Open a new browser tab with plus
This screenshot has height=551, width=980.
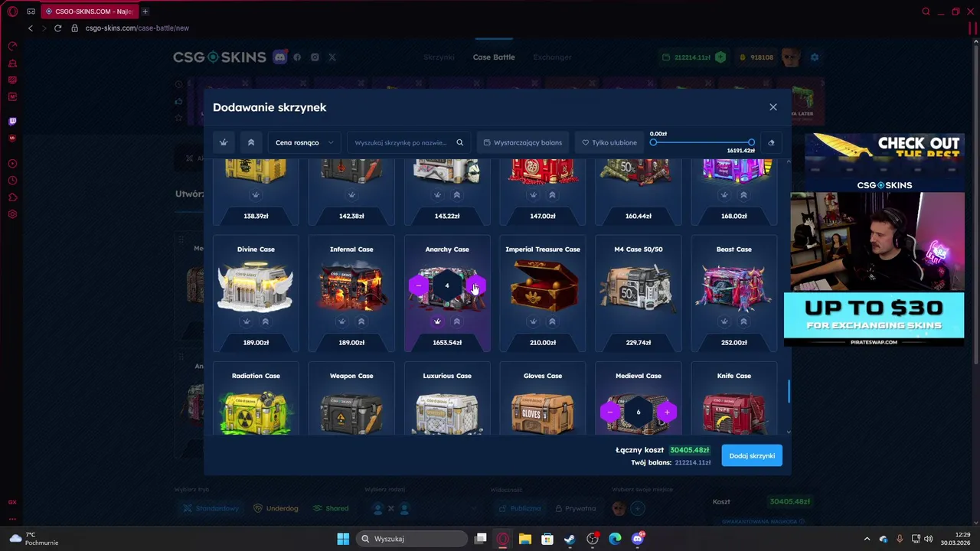point(145,11)
